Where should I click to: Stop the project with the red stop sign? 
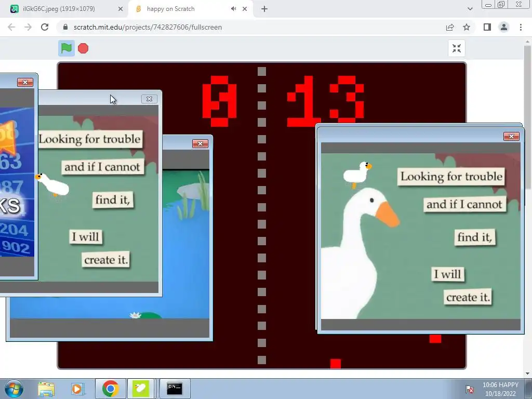pyautogui.click(x=83, y=48)
